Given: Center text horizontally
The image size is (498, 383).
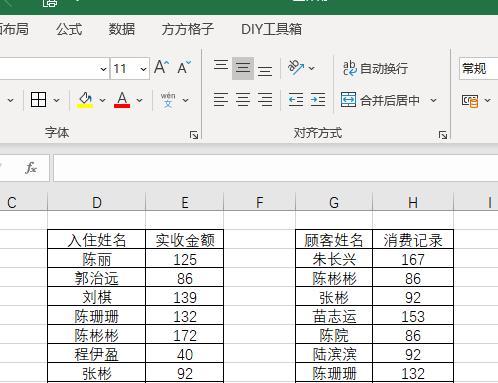Looking at the screenshot, I should coord(243,100).
